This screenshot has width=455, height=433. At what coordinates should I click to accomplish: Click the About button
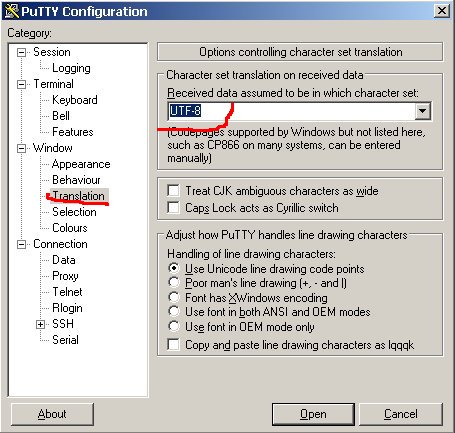(52, 414)
